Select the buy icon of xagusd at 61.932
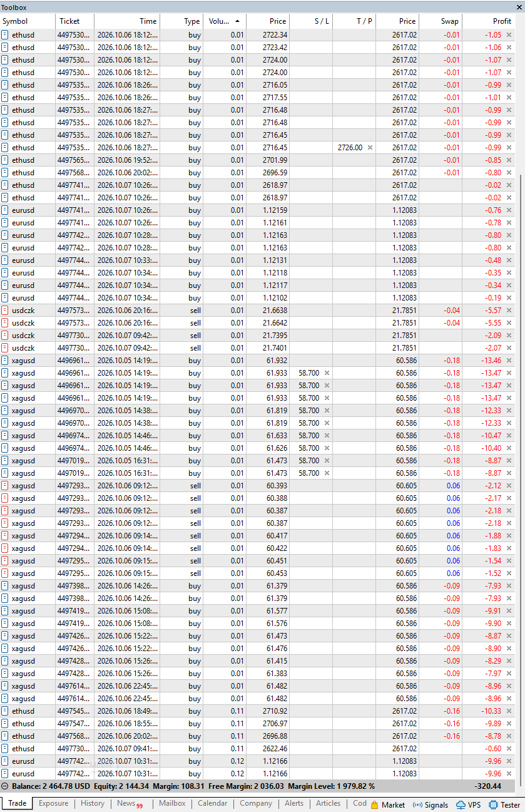Image resolution: width=525 pixels, height=812 pixels. 5,361
